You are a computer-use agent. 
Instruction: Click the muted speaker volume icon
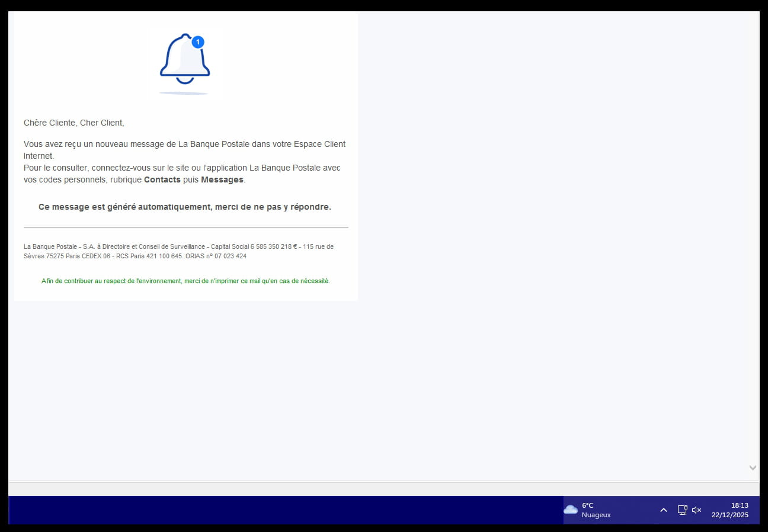(697, 510)
